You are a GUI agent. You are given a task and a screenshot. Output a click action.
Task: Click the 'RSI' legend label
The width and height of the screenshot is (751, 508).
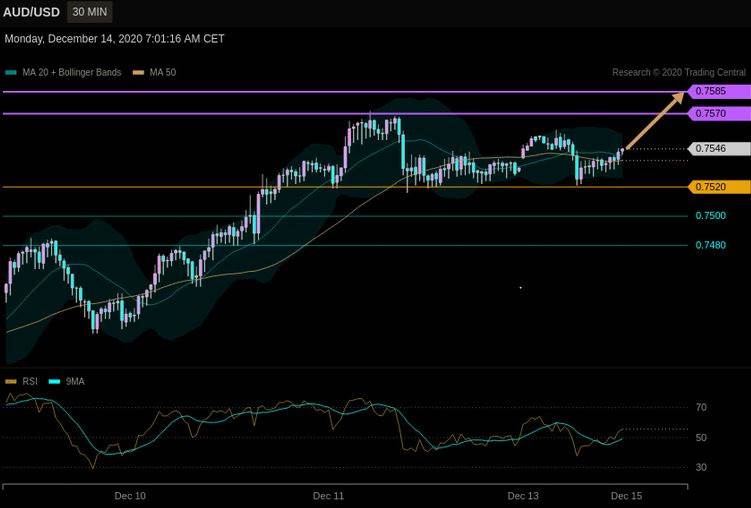30,382
